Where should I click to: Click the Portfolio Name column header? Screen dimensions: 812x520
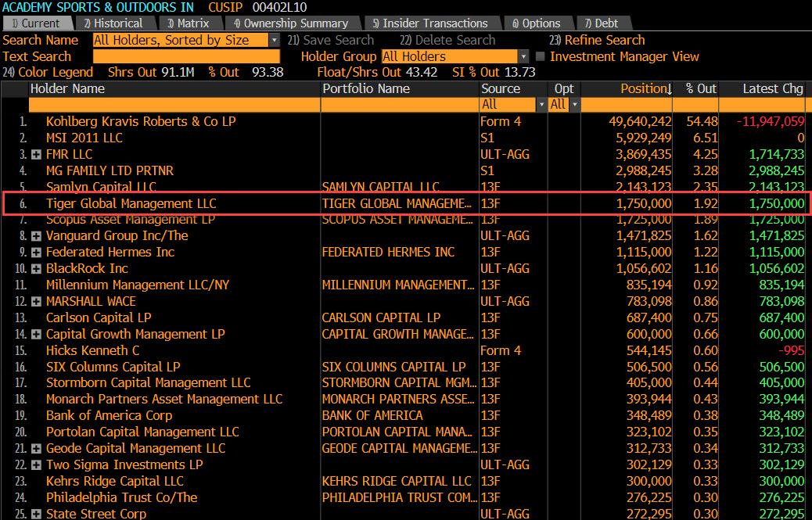[x=366, y=89]
